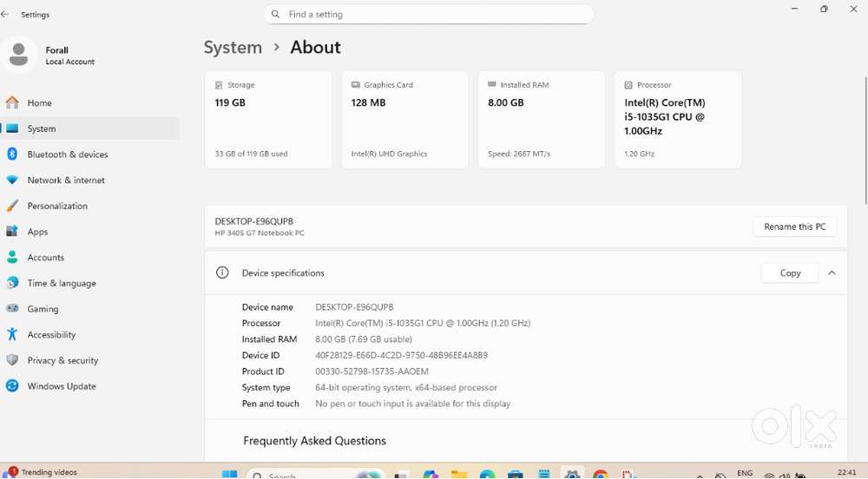Viewport: 868px width, 479px height.
Task: Open Bluetooth & devices settings
Action: click(67, 154)
